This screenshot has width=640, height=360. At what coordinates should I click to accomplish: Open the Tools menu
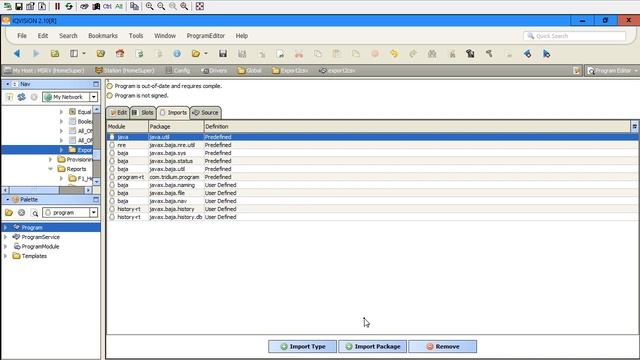pyautogui.click(x=136, y=36)
